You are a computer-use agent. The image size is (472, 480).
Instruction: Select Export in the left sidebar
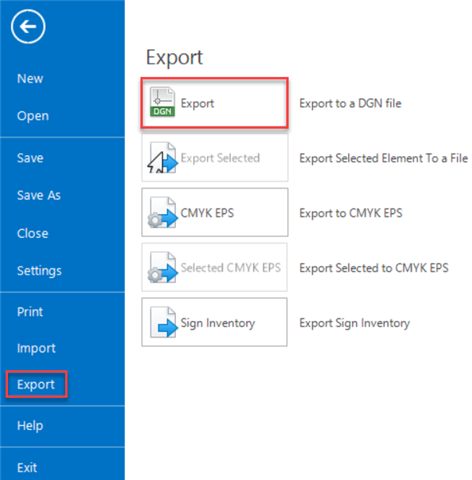click(x=36, y=384)
